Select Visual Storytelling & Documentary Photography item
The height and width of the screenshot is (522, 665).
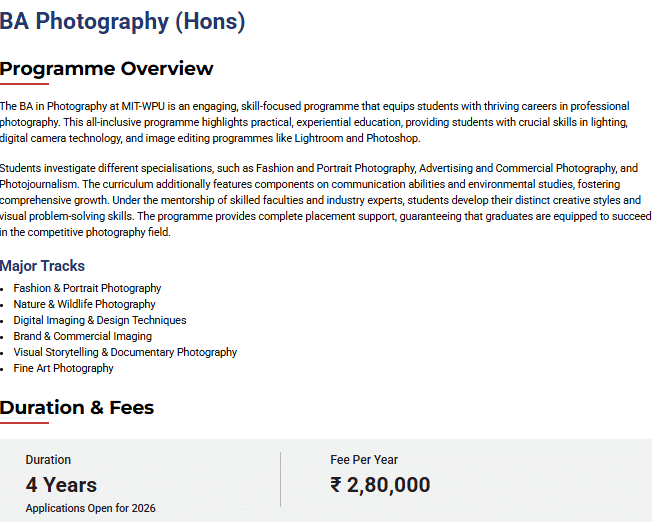pos(125,352)
